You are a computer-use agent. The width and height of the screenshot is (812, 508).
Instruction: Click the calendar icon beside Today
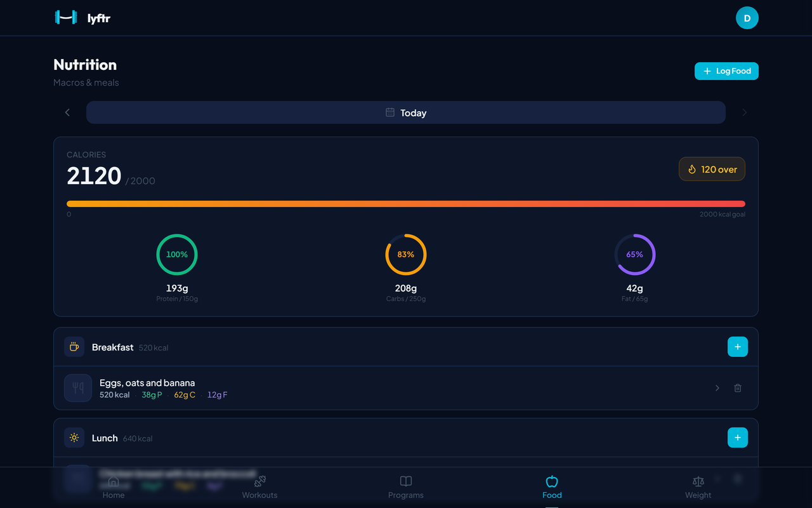390,112
